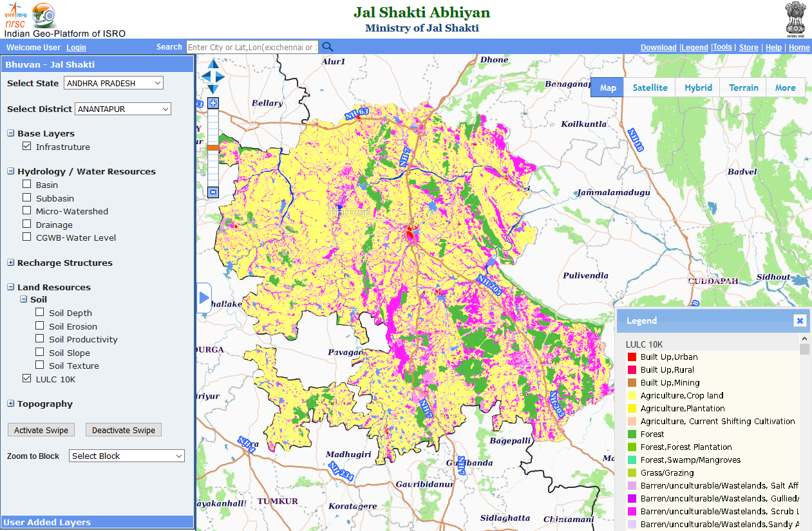This screenshot has width=812, height=531.
Task: Enable the Subbasin layer checkbox
Action: pyautogui.click(x=26, y=198)
